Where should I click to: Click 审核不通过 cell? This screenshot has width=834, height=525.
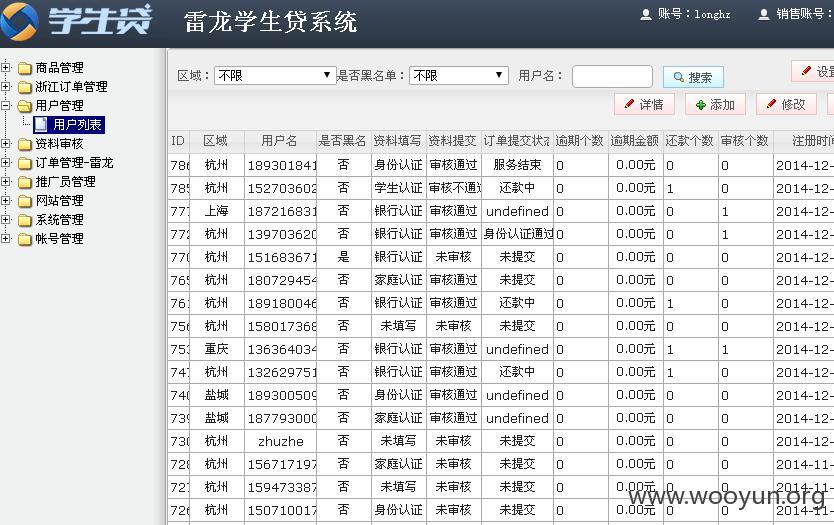pos(454,188)
